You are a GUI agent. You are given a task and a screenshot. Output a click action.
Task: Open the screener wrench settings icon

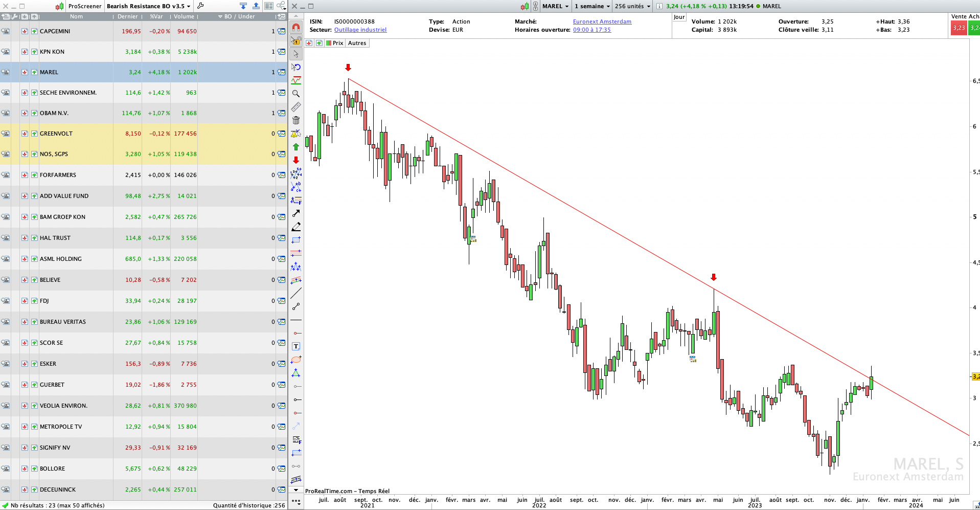200,6
